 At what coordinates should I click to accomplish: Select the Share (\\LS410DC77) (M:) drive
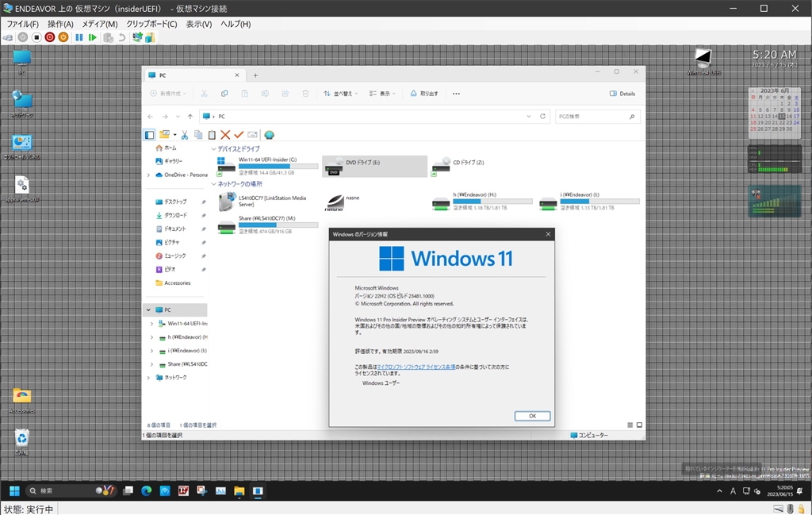pos(268,225)
